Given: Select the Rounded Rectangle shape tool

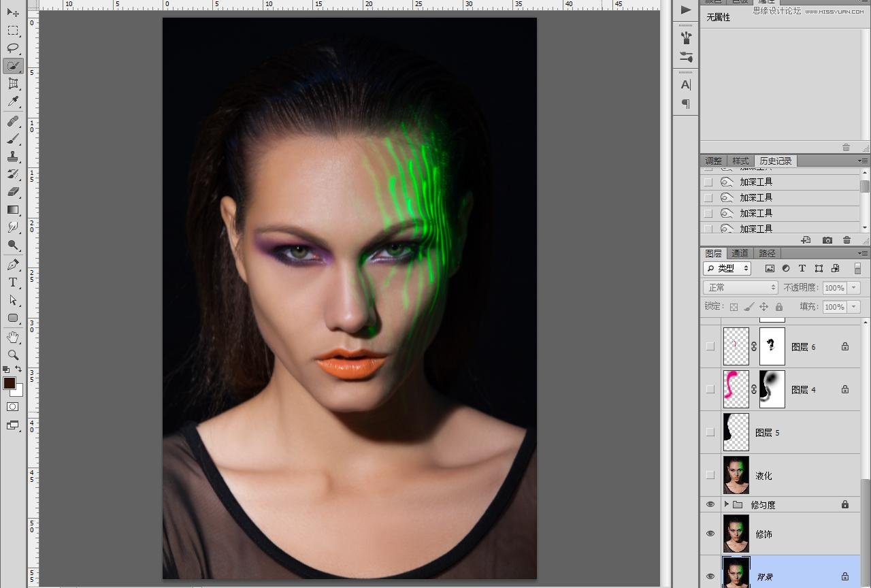Looking at the screenshot, I should coord(13,318).
